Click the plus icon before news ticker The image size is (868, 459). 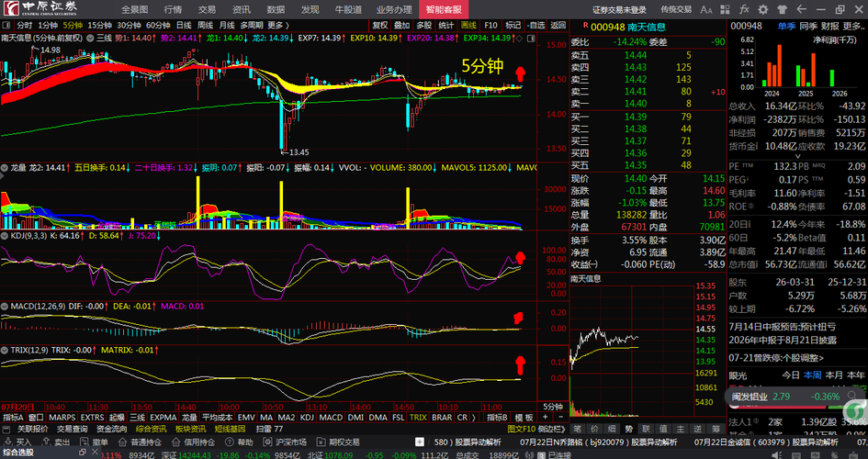[420, 442]
